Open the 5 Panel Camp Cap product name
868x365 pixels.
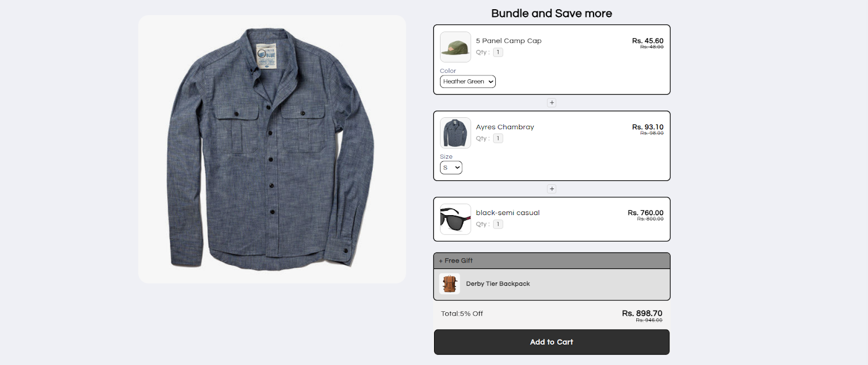coord(508,41)
